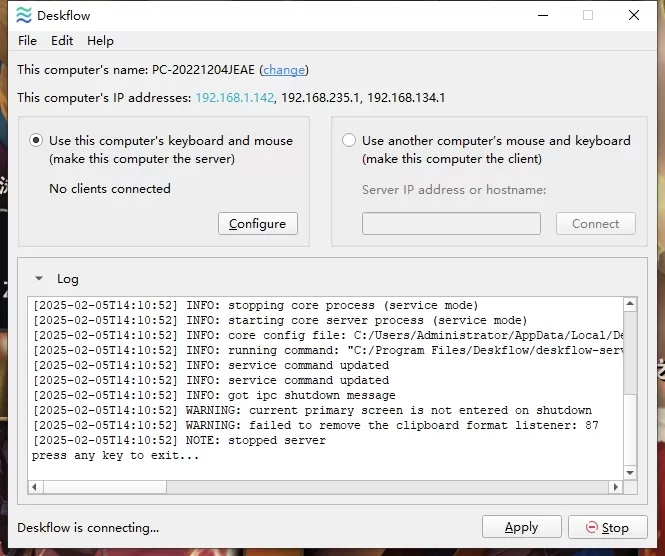Click the Stop button
This screenshot has height=556, width=665.
click(x=608, y=527)
